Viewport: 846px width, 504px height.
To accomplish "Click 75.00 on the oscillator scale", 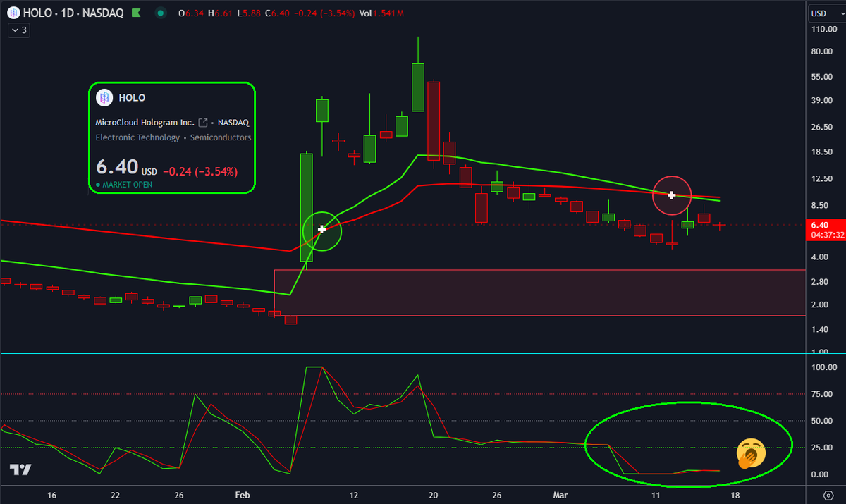I will [x=823, y=394].
